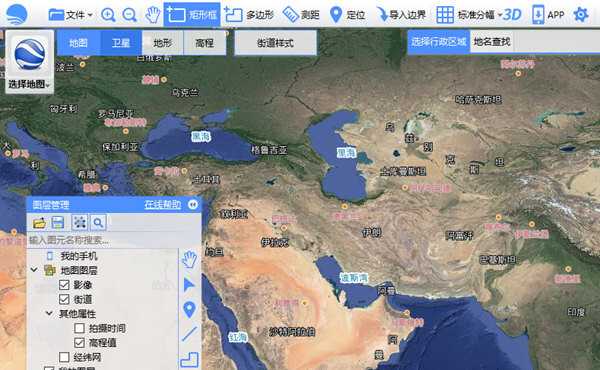Click the 街道样式 street style button

pyautogui.click(x=276, y=43)
